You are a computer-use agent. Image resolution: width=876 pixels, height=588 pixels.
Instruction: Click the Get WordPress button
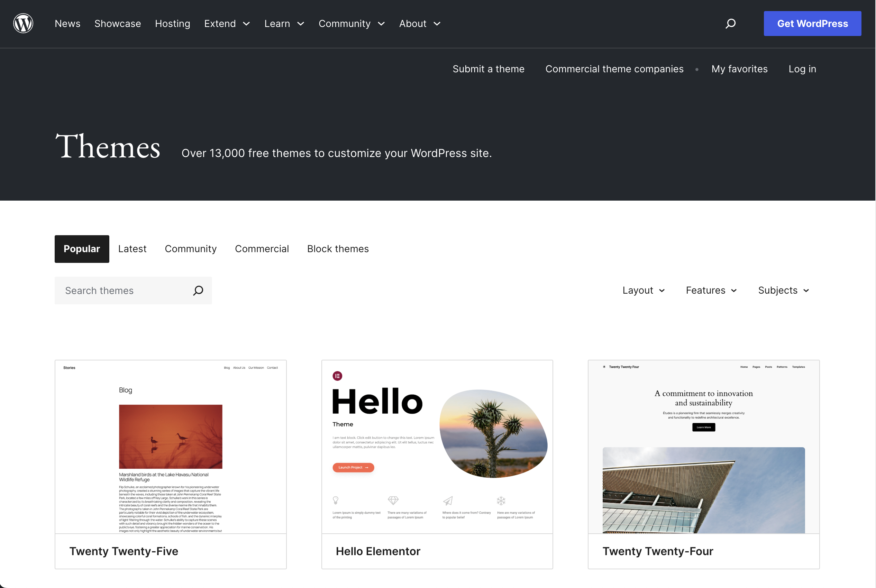click(812, 24)
